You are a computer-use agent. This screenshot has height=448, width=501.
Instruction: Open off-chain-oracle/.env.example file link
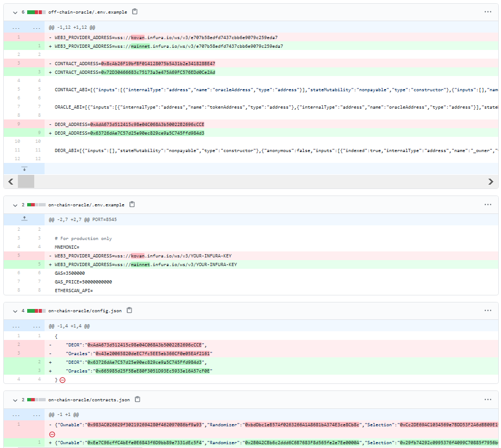(87, 12)
